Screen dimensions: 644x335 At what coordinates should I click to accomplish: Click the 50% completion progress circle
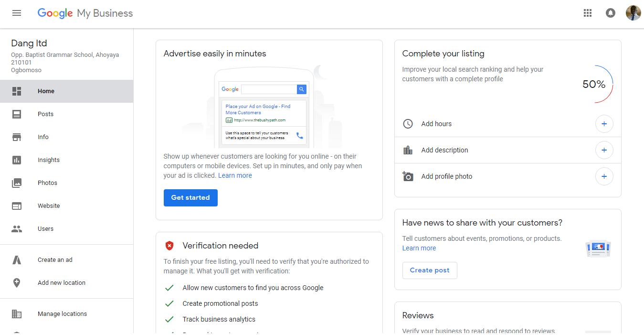[594, 85]
